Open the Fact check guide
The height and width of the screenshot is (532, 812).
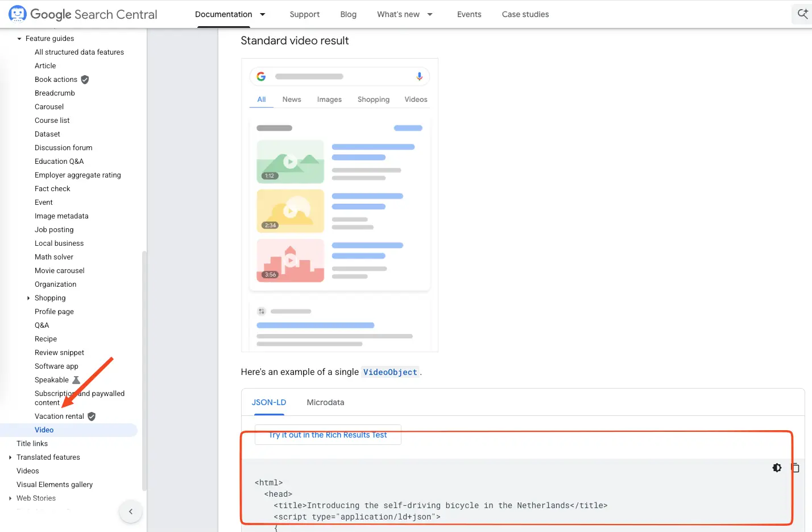tap(52, 189)
